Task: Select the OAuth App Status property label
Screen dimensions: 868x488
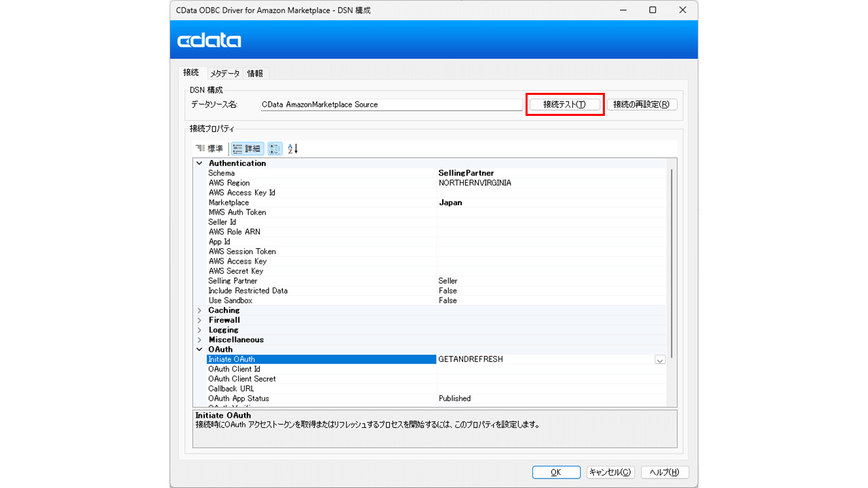Action: 239,399
